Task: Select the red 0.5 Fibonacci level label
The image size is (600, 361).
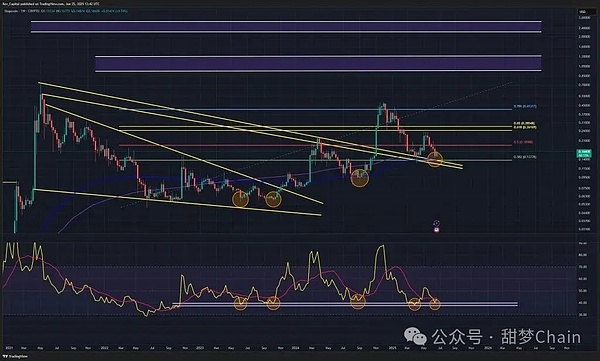Action: point(523,142)
